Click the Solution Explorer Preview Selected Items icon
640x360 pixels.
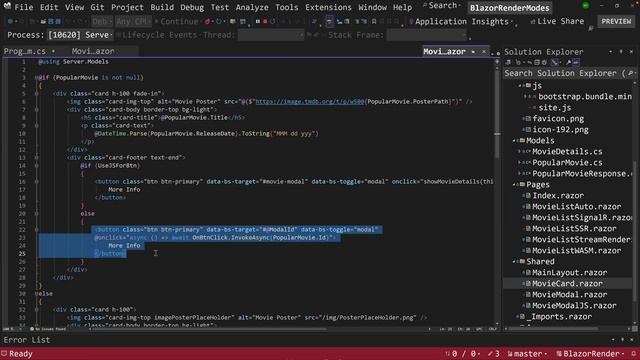tap(576, 62)
